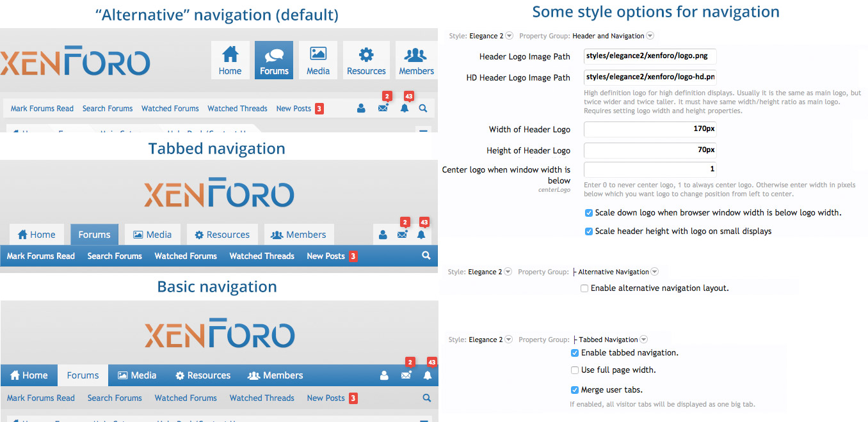The image size is (868, 422).
Task: Click user account icon in Alternative navigation
Action: (361, 109)
